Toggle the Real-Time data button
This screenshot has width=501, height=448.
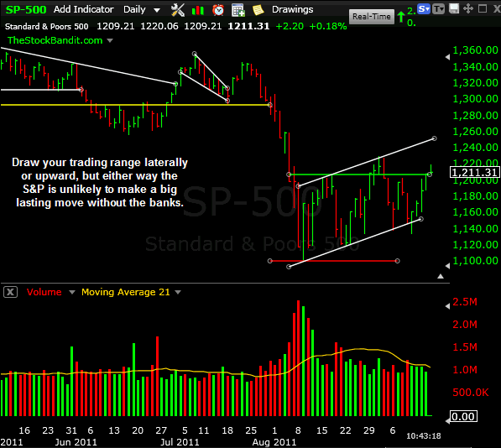click(372, 17)
